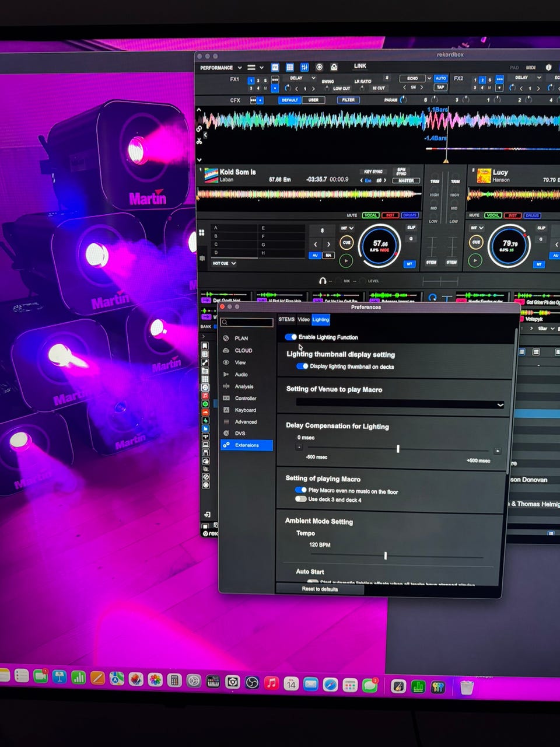Viewport: 560px width, 747px height.
Task: Click the deck 1 MASTER button
Action: coord(406,181)
